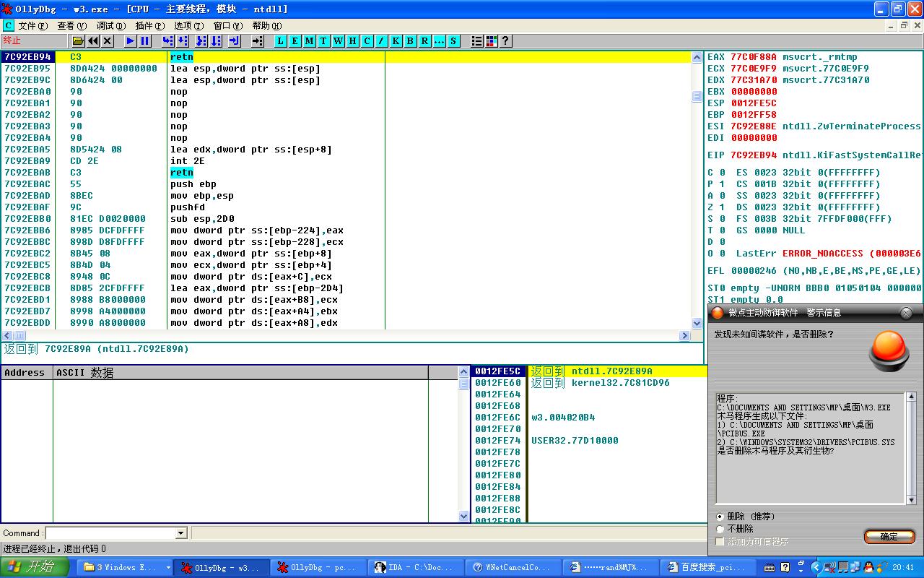Expand the Windows Explorer taskbar group arrow
924x578 pixels.
[x=167, y=567]
